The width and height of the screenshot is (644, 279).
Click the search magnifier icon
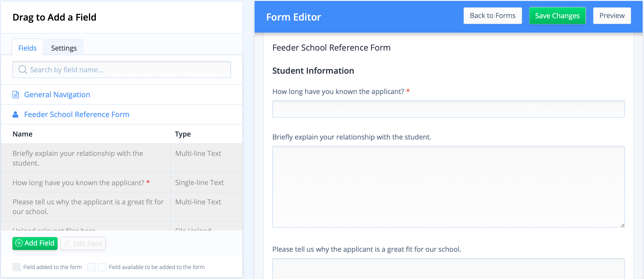[x=23, y=70]
